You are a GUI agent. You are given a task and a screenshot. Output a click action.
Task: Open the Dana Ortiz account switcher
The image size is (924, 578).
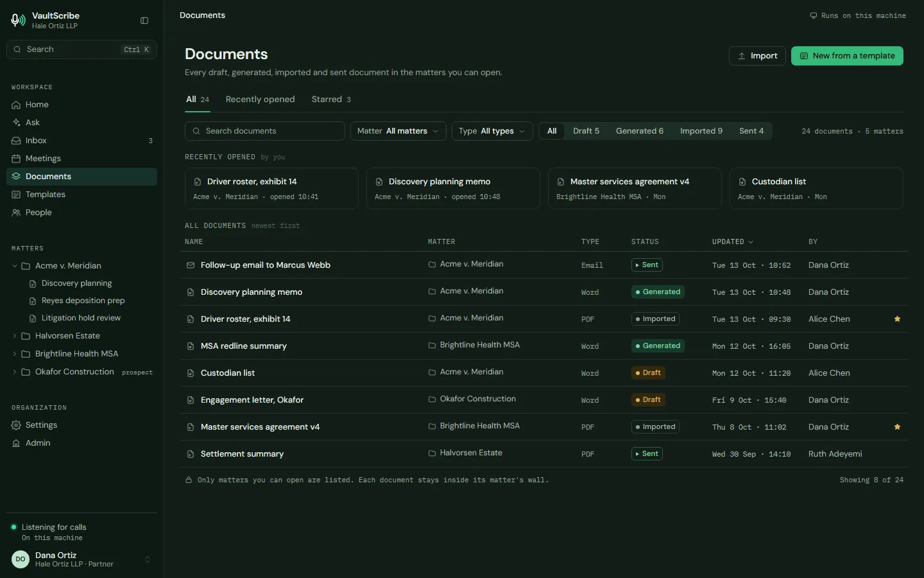click(x=81, y=559)
